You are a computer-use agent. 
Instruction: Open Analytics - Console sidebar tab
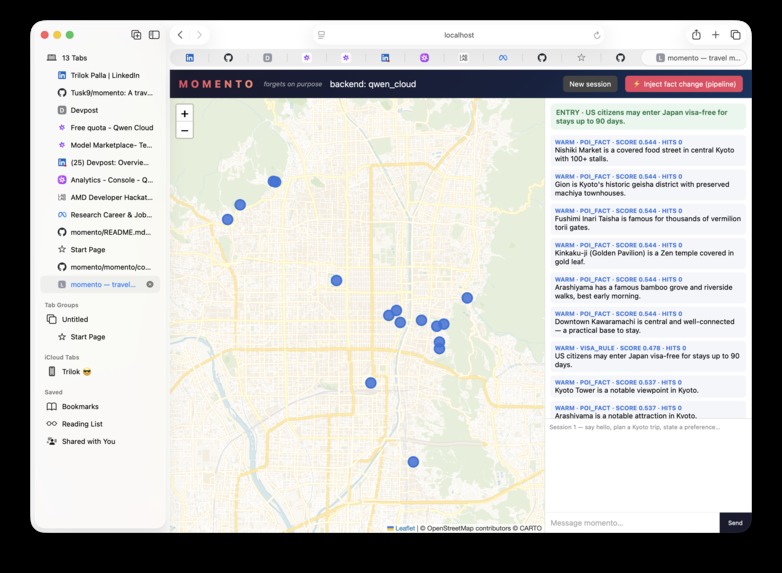pos(100,180)
